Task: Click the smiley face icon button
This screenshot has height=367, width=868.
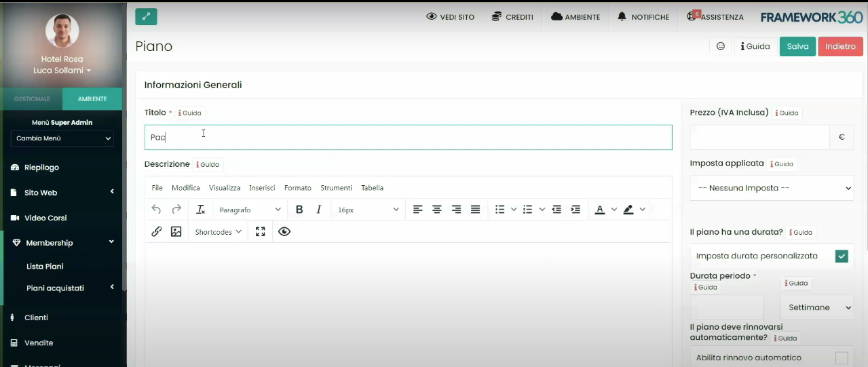Action: tap(720, 46)
